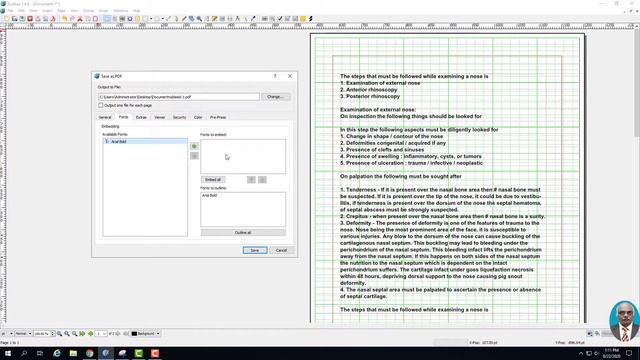The image size is (640, 360).
Task: Select the PDF Link Annotation tool icon
Action: (311, 19)
